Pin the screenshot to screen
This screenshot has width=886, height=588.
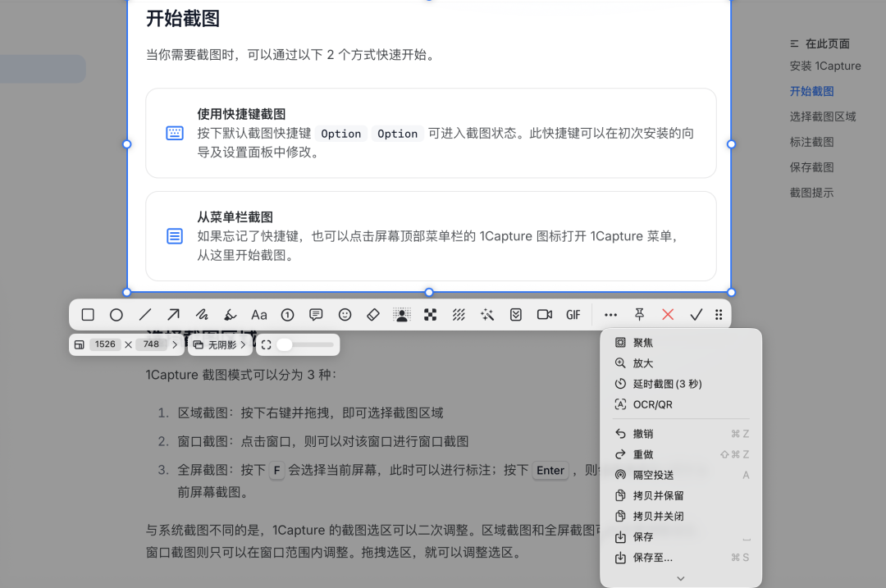pos(639,315)
